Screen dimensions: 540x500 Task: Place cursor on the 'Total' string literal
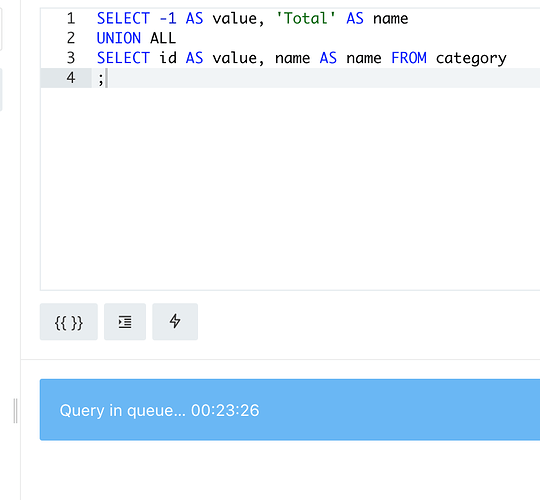click(306, 18)
